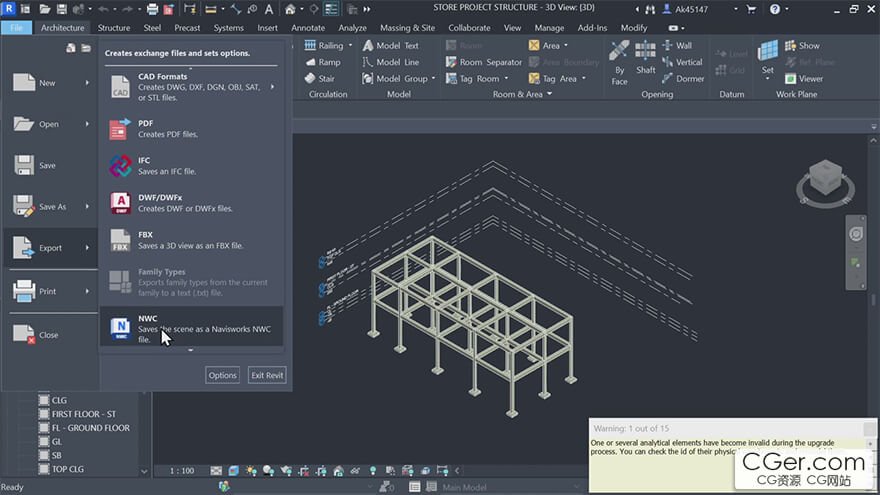The height and width of the screenshot is (495, 880).
Task: Click the CAD Formats file icon
Action: pyautogui.click(x=120, y=86)
